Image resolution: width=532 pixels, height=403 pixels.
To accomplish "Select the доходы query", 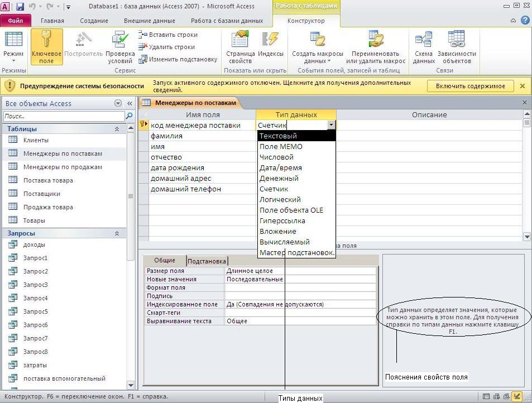I will (34, 244).
